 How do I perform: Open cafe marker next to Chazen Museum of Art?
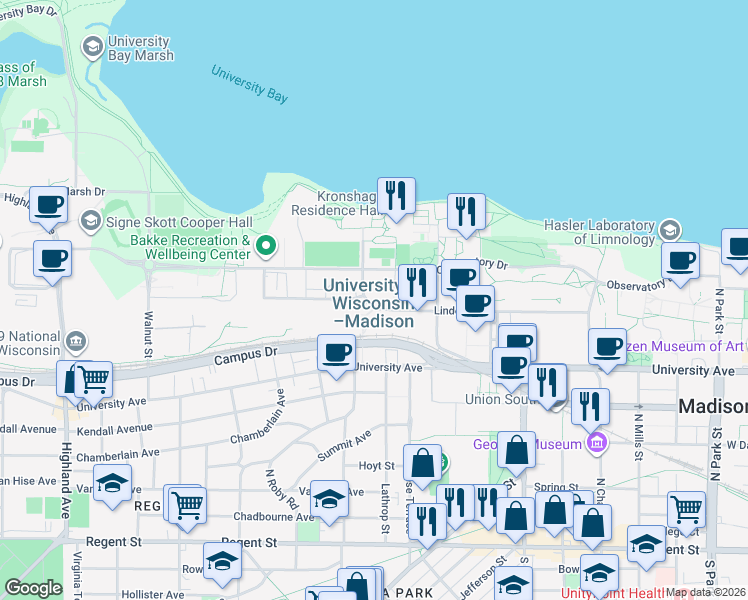607,347
